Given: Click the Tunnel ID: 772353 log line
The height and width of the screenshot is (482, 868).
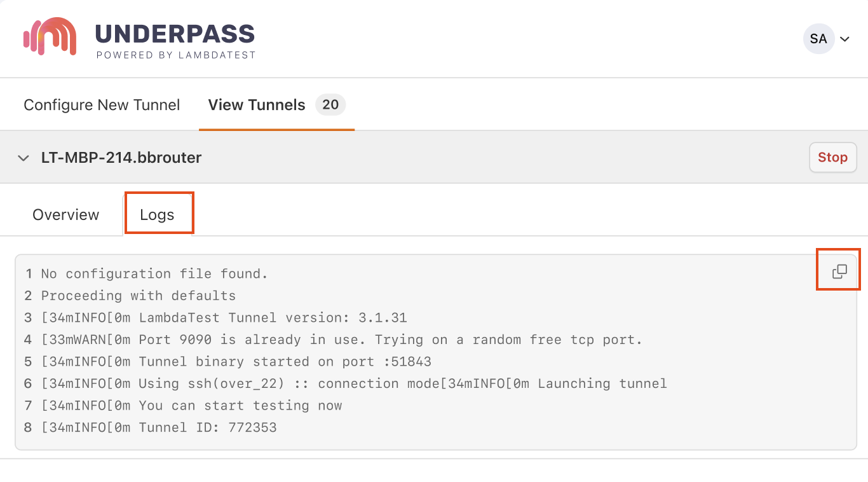Looking at the screenshot, I should coord(159,427).
